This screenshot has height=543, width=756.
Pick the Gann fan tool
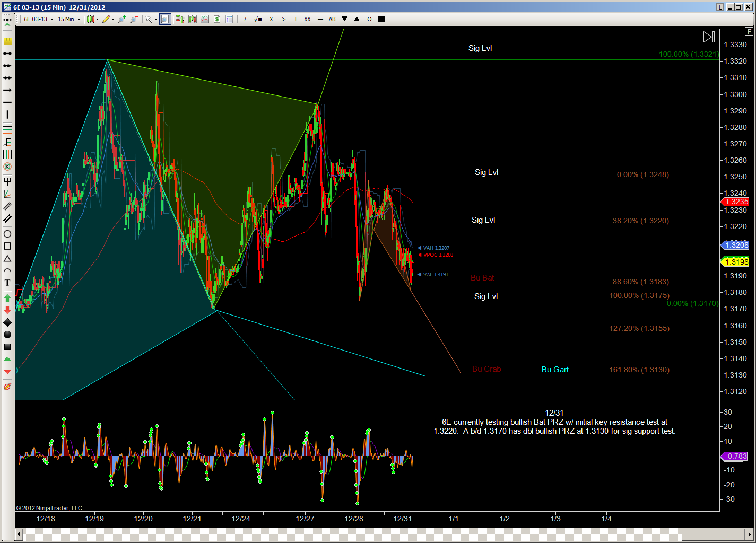click(x=7, y=194)
